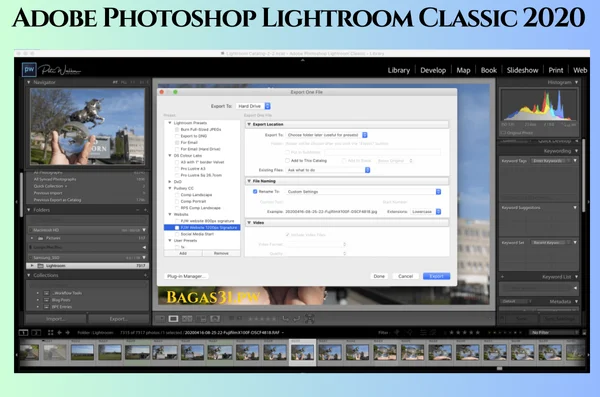Screen dimensions: 600x397
Task: Open Export Location folder choice dropdown
Action: pos(327,135)
